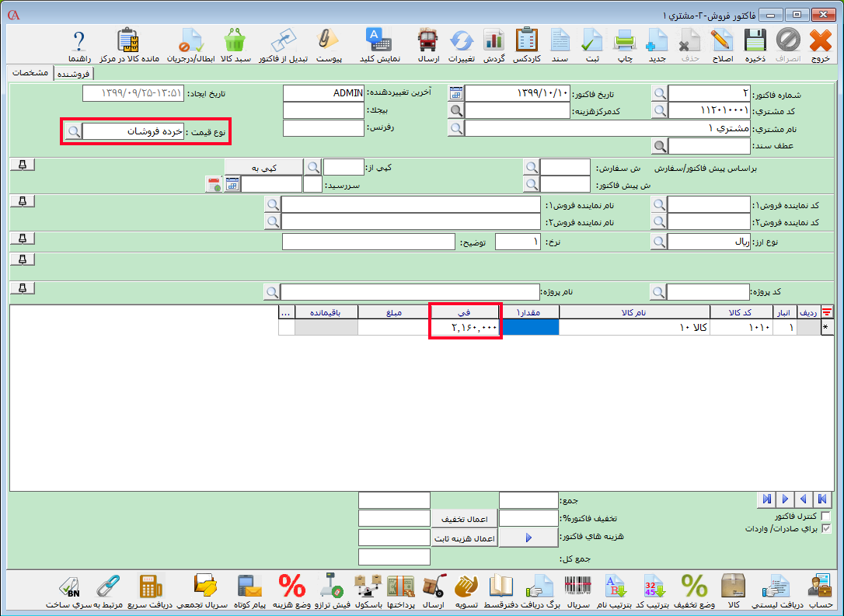The height and width of the screenshot is (616, 844).
Task: Click the اعمال تخفیف button
Action: (464, 519)
